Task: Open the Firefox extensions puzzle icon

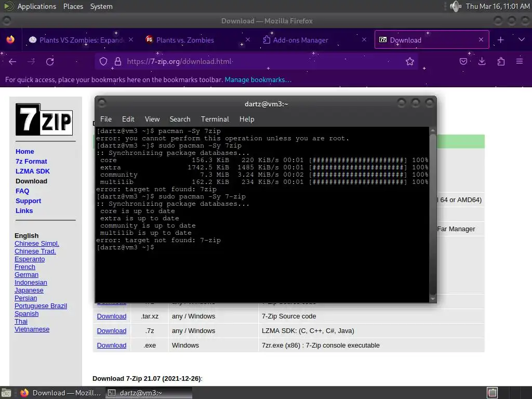Action: pos(501,61)
